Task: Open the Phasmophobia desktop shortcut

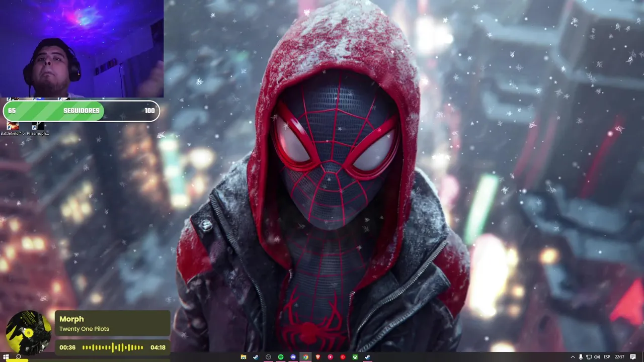Action: coord(38,129)
